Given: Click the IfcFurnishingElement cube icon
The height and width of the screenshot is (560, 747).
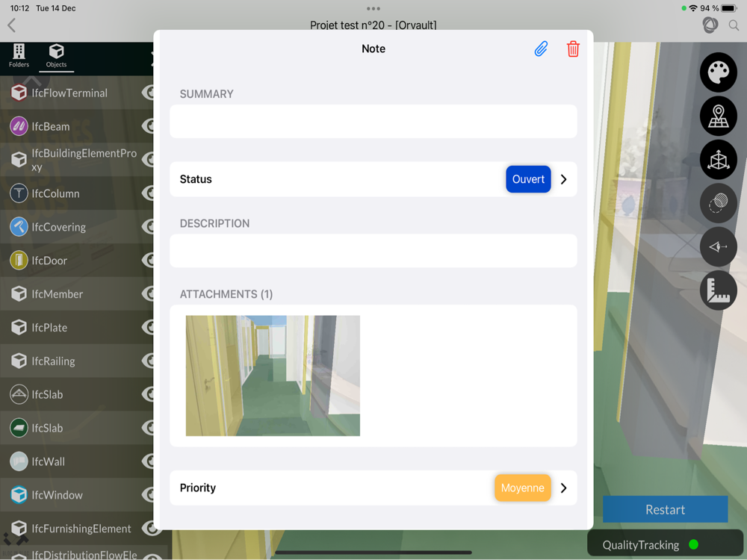Looking at the screenshot, I should pos(19,528).
